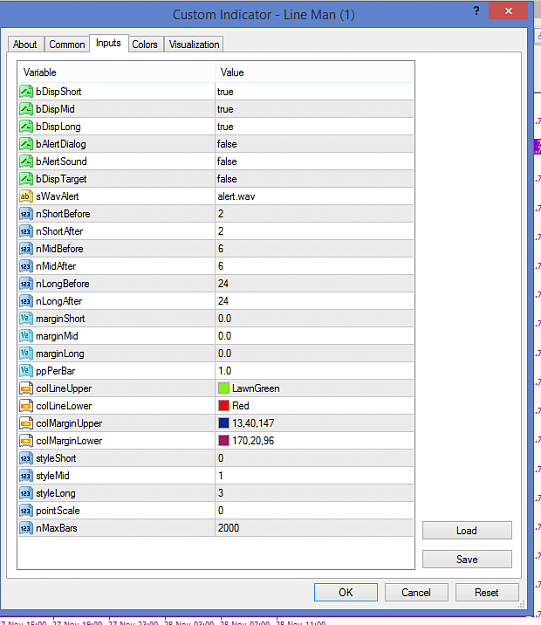The width and height of the screenshot is (541, 625).
Task: Select the bDispTarget value false
Action: pos(227,179)
